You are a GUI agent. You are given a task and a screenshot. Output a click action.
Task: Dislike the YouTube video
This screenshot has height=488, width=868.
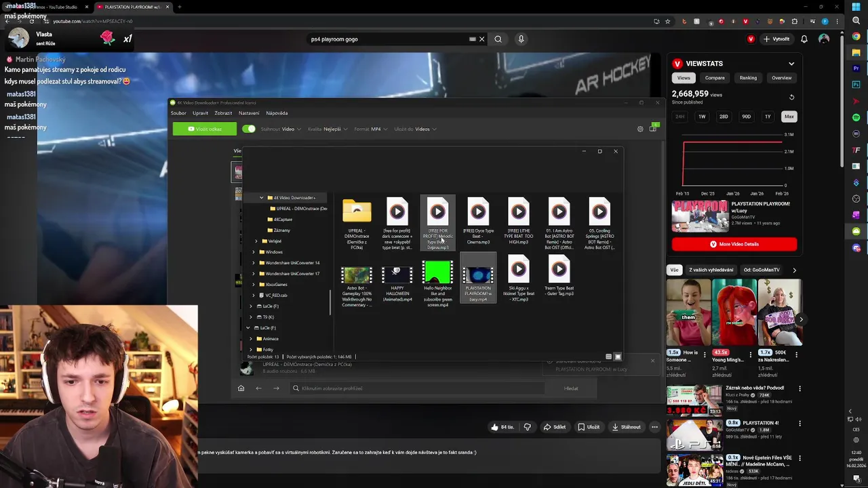coord(527,427)
